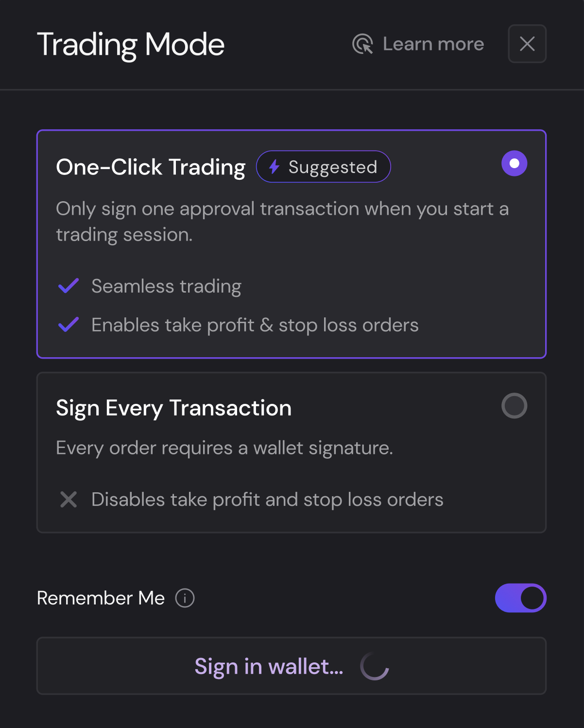Click the One-Click Trading heading
Viewport: 584px width, 728px height.
[x=151, y=167]
